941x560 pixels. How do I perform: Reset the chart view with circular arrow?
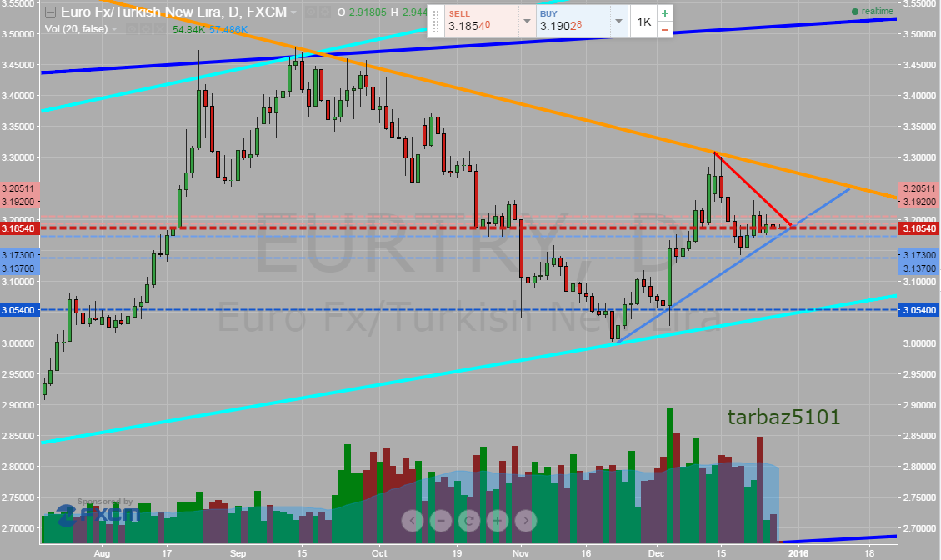(x=469, y=522)
